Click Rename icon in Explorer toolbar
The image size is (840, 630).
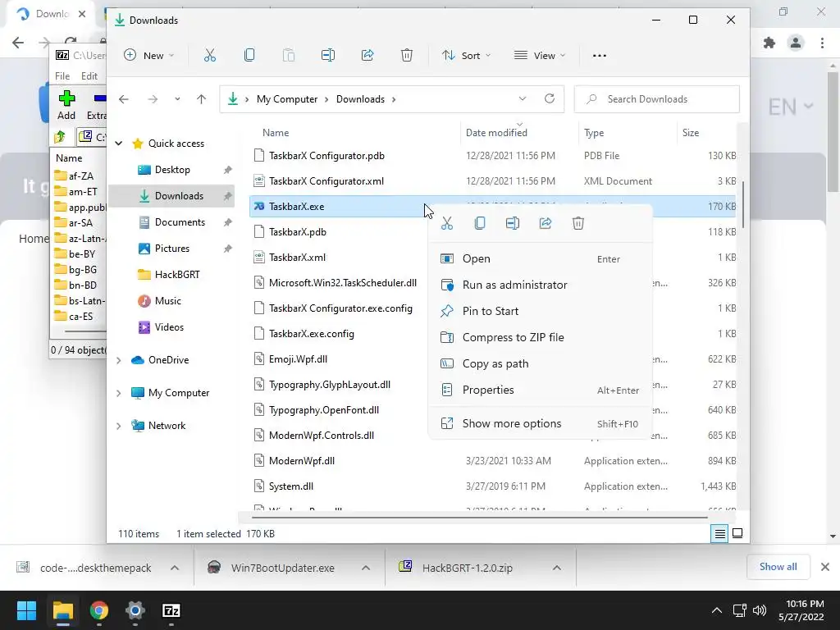tap(328, 55)
